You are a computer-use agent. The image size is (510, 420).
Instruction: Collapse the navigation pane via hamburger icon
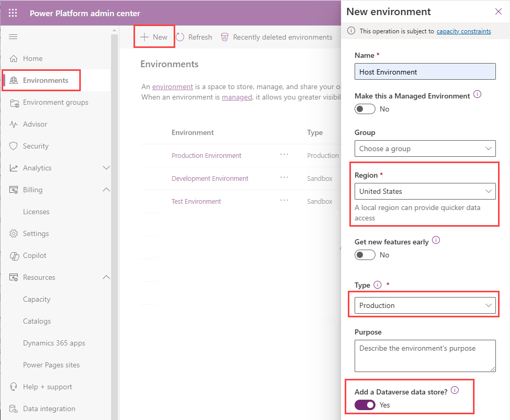(x=13, y=36)
